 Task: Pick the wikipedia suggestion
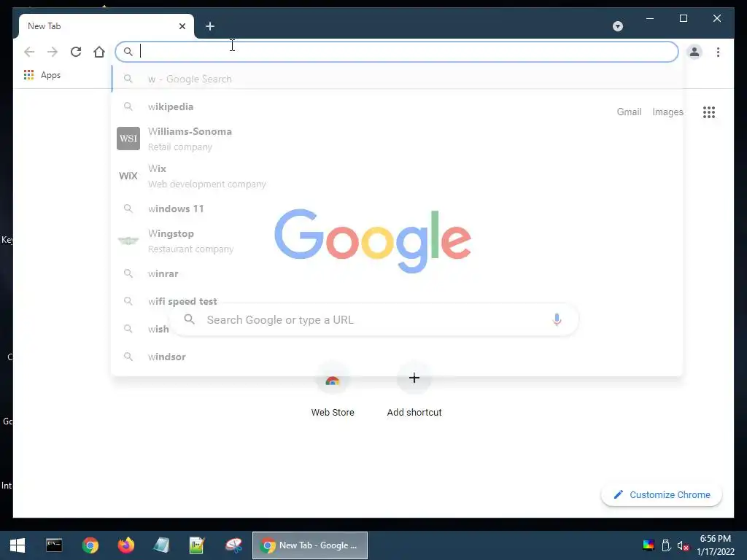[397, 106]
